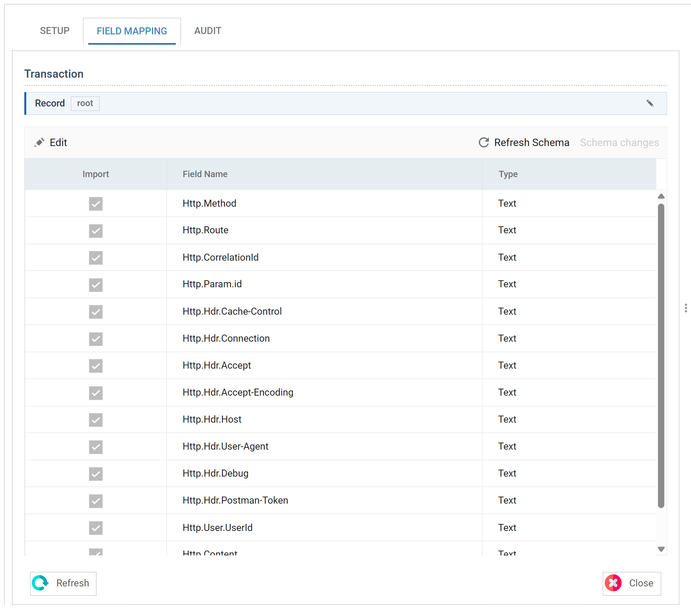Select the Http.Hdr.Cache-Control field name
This screenshot has width=691, height=616.
[x=232, y=311]
